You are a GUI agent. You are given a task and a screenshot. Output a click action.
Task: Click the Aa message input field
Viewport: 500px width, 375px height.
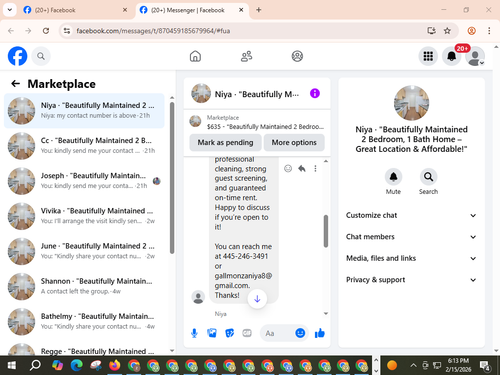[x=276, y=333]
